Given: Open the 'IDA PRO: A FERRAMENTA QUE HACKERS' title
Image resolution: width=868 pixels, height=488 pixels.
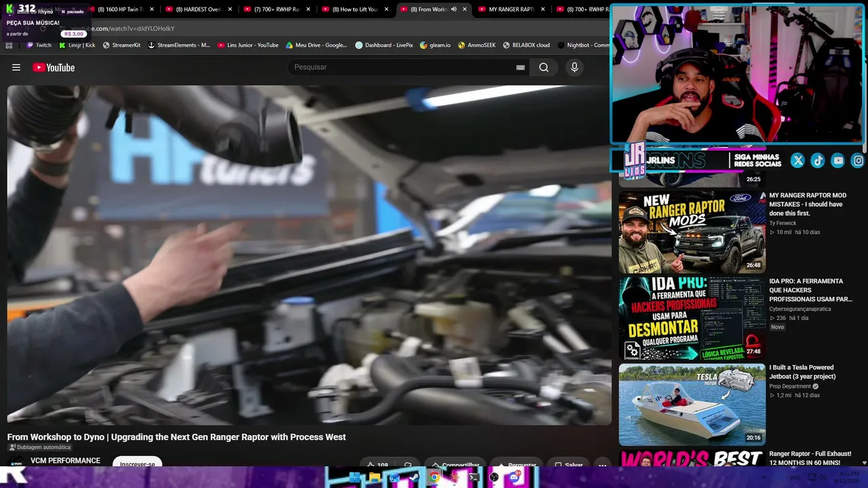Looking at the screenshot, I should pos(810,290).
